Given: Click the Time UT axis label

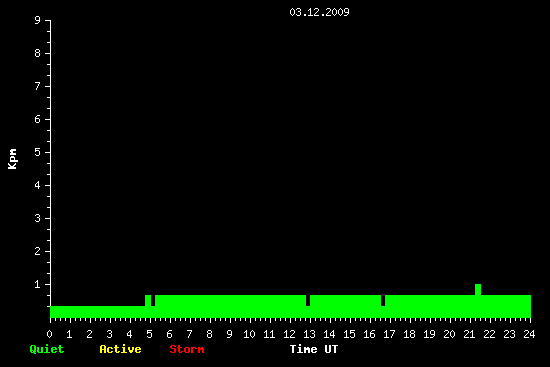Looking at the screenshot, I should point(314,349).
